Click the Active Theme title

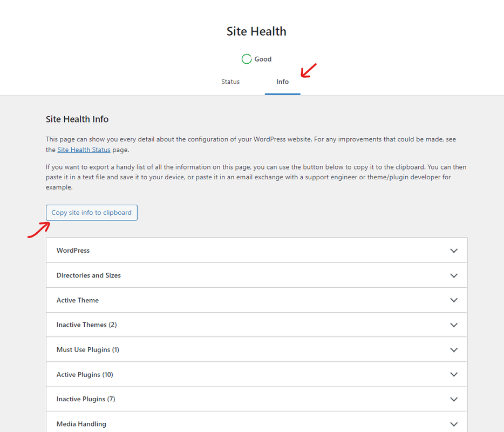[78, 300]
